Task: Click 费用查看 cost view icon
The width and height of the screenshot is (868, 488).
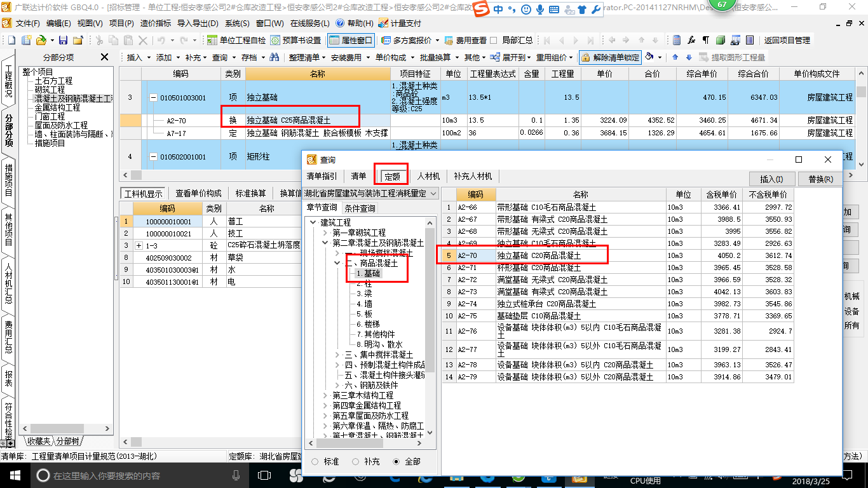Action: 466,40
